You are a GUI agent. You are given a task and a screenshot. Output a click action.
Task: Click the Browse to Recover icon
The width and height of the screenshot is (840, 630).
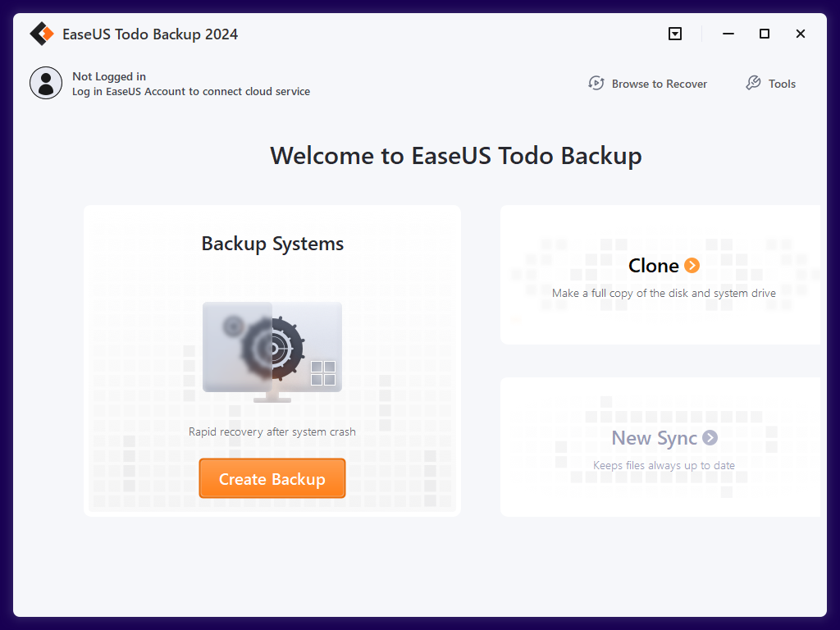[x=596, y=83]
